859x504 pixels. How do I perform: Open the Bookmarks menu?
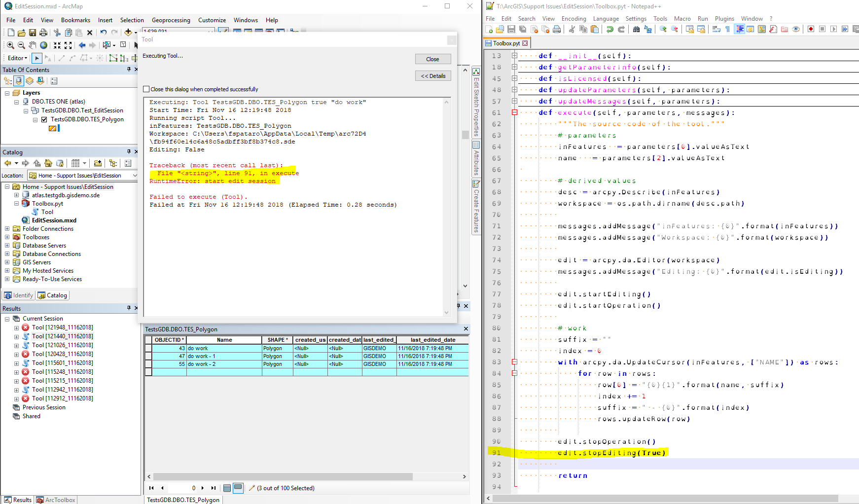75,20
